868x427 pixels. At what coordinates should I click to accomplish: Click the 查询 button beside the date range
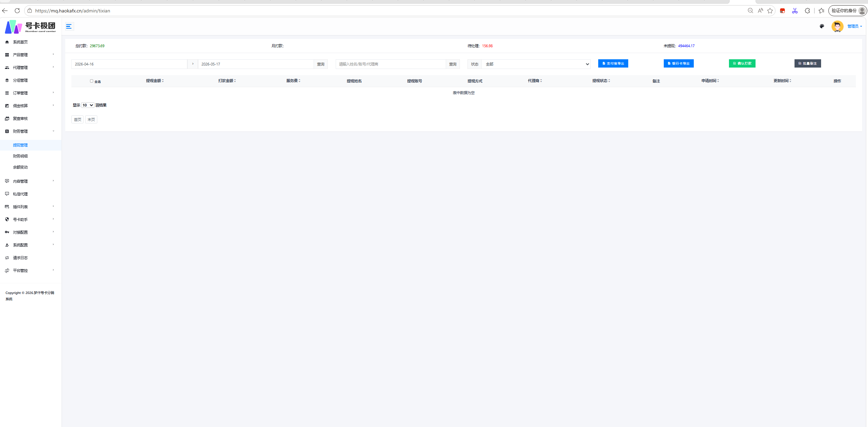pyautogui.click(x=320, y=64)
